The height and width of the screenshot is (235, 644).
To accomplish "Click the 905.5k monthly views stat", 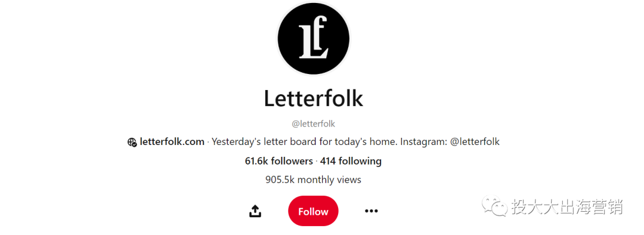I will tap(314, 180).
